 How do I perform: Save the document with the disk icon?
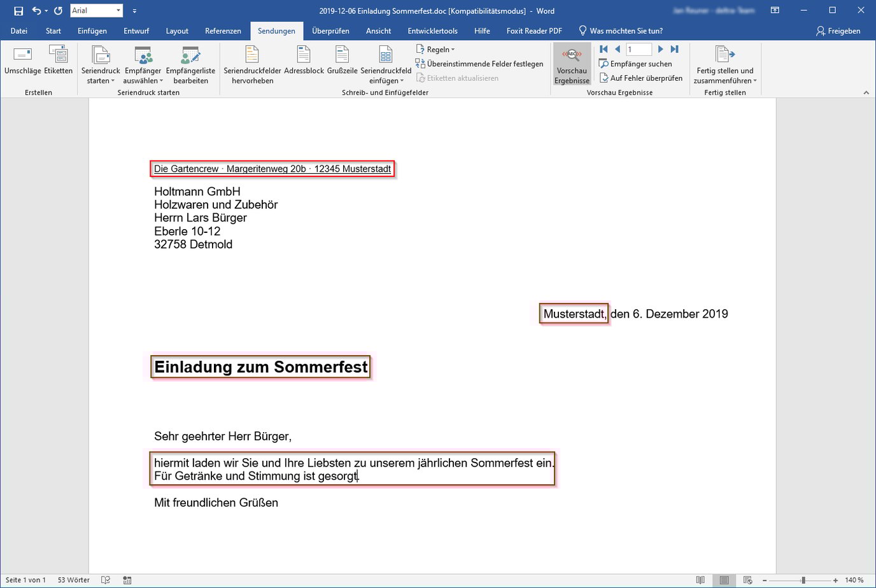18,11
